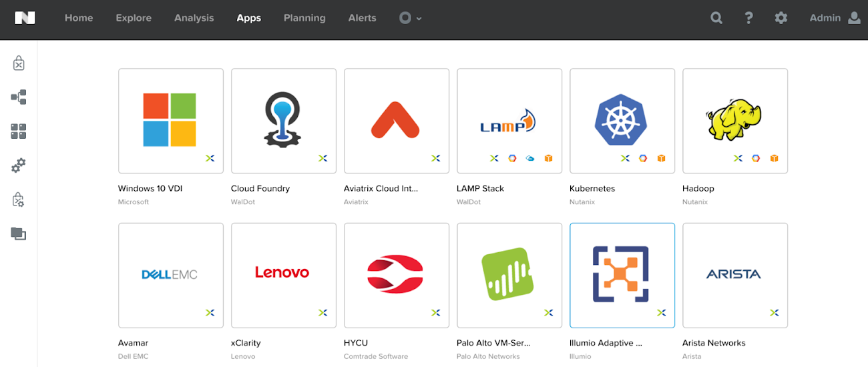The width and height of the screenshot is (868, 367).
Task: Click the Kubernetes title text
Action: pos(592,188)
